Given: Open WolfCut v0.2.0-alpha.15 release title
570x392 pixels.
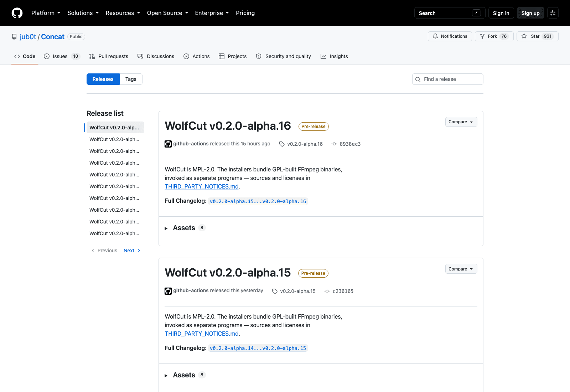Looking at the screenshot, I should point(228,273).
